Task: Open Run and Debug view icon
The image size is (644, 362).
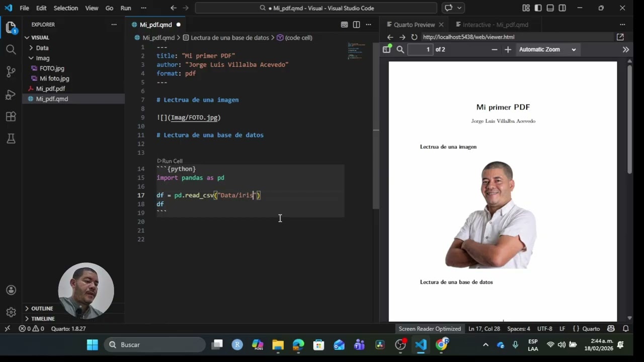Action: click(x=11, y=95)
